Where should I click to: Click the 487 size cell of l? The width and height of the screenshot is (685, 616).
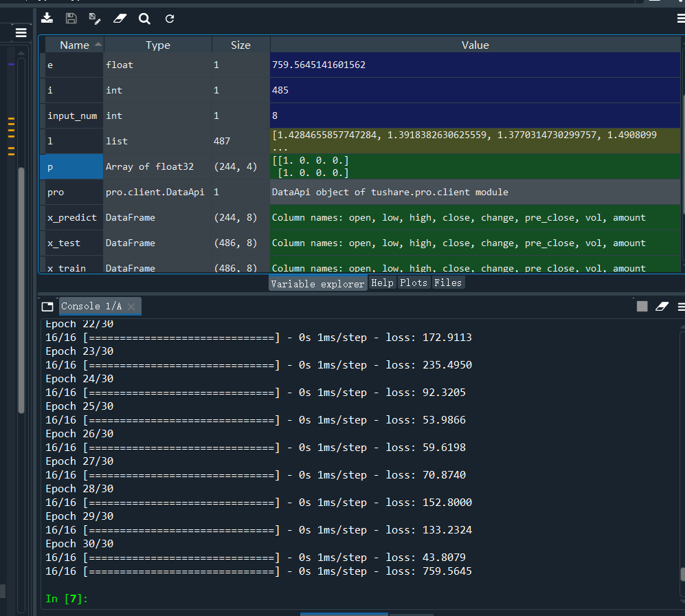click(240, 141)
